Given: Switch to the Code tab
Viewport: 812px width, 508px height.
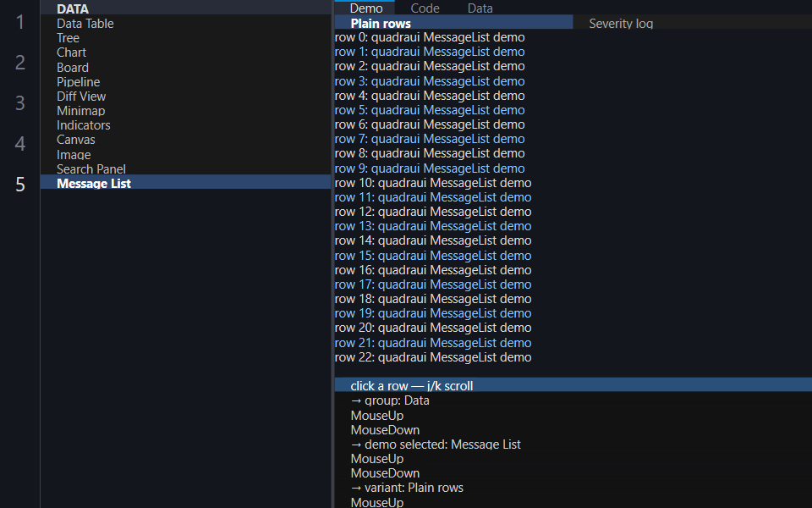Looking at the screenshot, I should (x=425, y=8).
